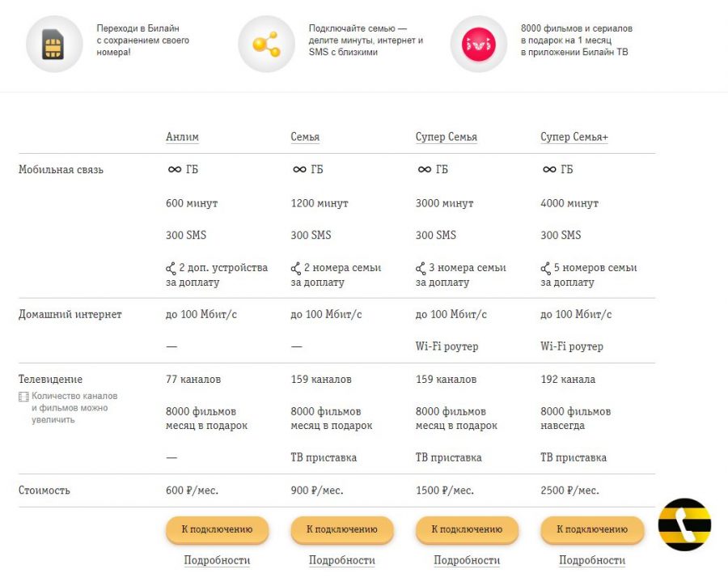
Task: Click К подключению for Семья plan
Action: [x=342, y=529]
